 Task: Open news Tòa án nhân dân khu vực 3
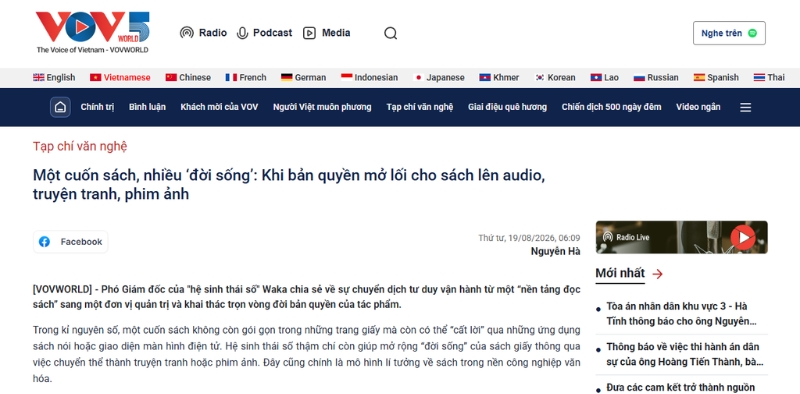pos(682,314)
